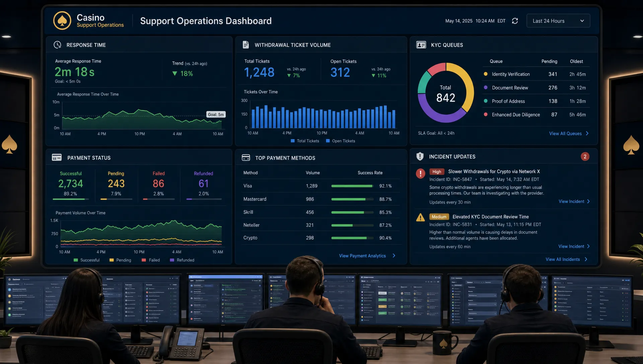643x364 pixels.
Task: Click chevron next to View All Queues
Action: click(587, 133)
